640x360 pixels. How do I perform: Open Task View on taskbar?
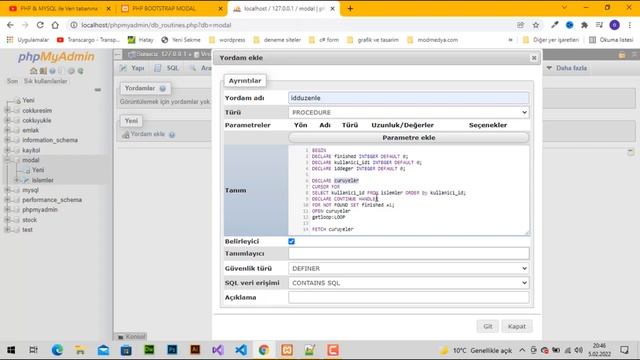point(33,350)
